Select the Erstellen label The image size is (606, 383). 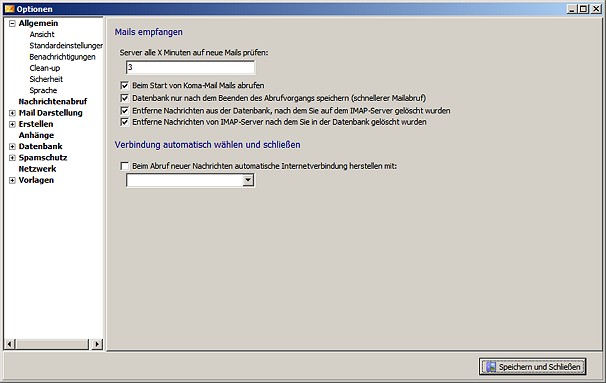(x=36, y=124)
